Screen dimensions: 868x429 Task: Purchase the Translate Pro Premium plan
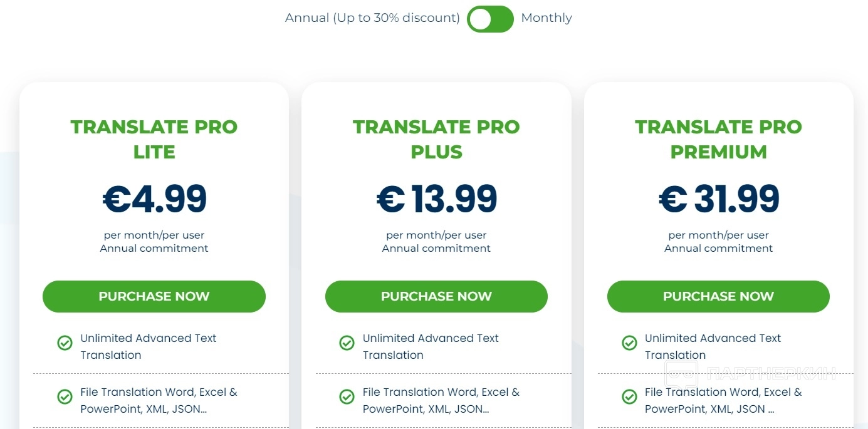click(718, 296)
